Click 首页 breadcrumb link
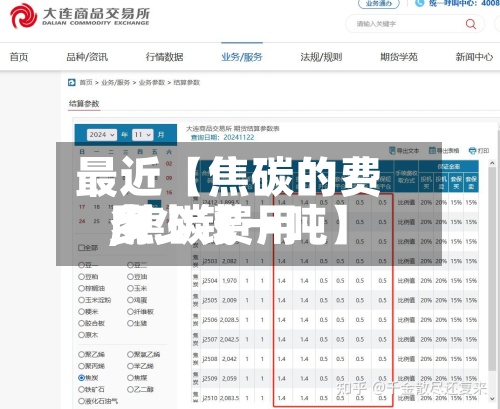The height and width of the screenshot is (409, 500). point(86,82)
